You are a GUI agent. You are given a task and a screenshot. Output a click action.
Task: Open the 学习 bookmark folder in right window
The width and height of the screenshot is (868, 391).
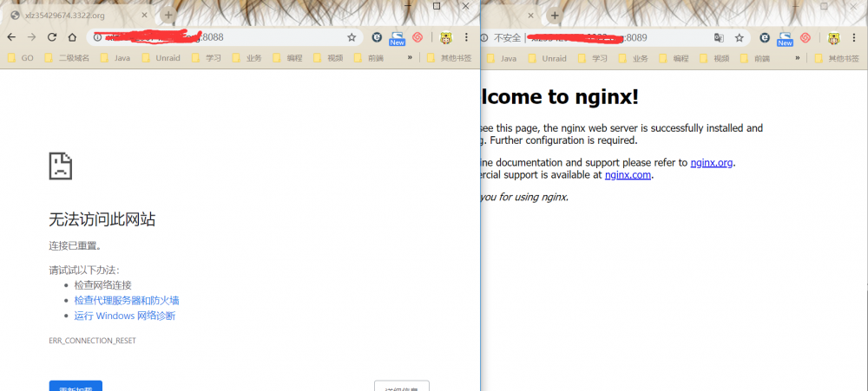593,57
